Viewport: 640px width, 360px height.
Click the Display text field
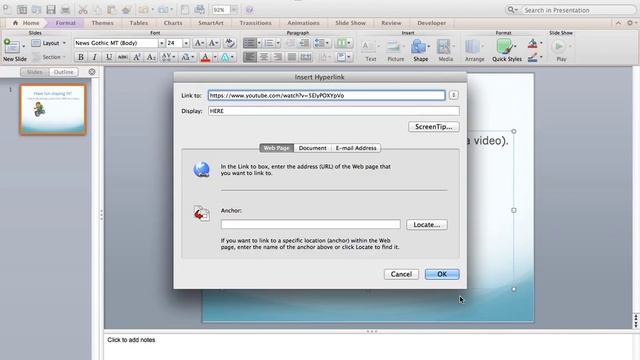tap(333, 111)
